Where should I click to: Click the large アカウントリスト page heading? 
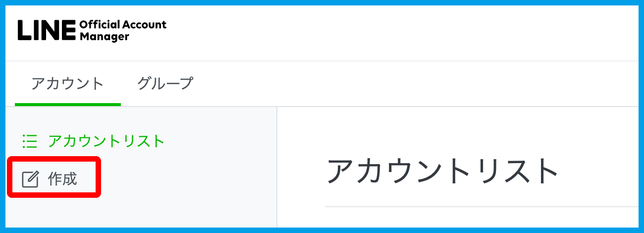coord(442,172)
